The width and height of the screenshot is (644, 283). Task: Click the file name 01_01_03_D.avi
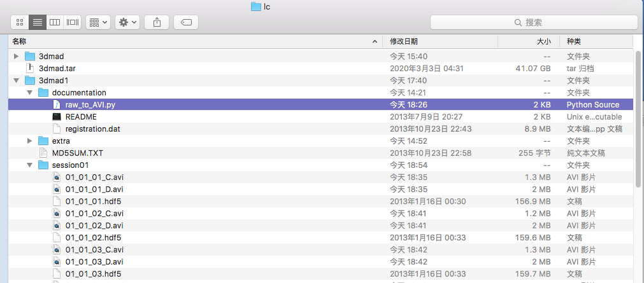[94, 261]
